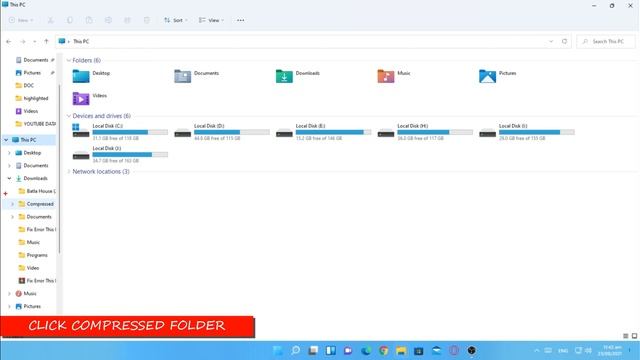The image size is (640, 360).
Task: Switch to Details view layout button
Action: (x=625, y=336)
